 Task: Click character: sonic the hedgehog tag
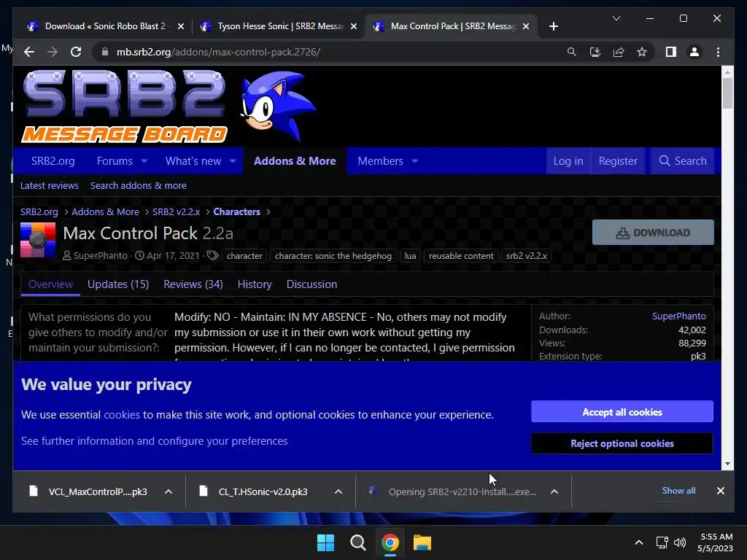point(333,256)
